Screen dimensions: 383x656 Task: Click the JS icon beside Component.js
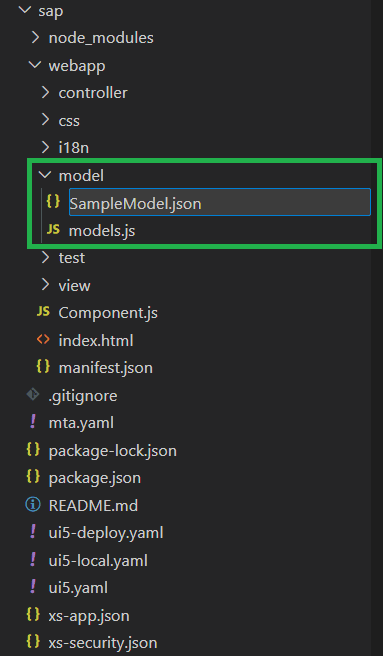[43, 312]
